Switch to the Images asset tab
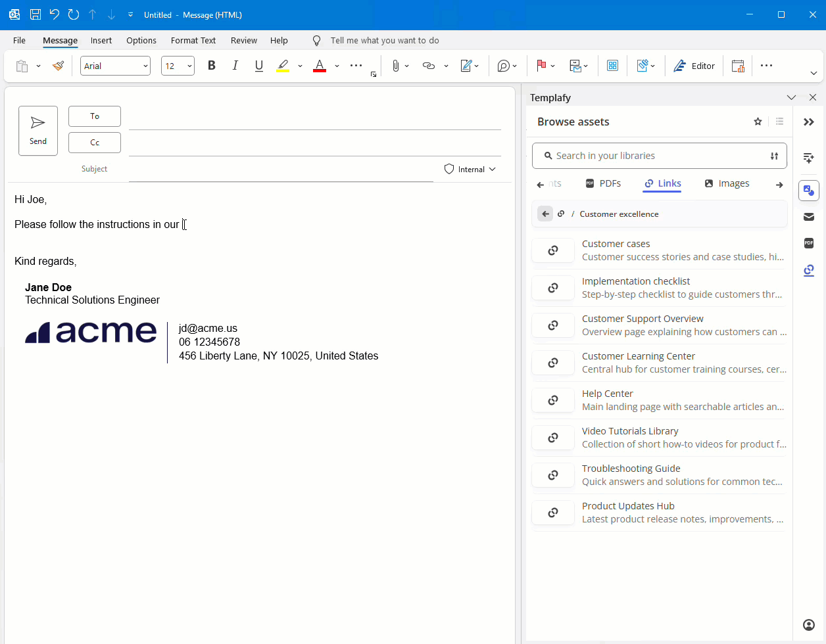The image size is (826, 644). click(x=727, y=183)
